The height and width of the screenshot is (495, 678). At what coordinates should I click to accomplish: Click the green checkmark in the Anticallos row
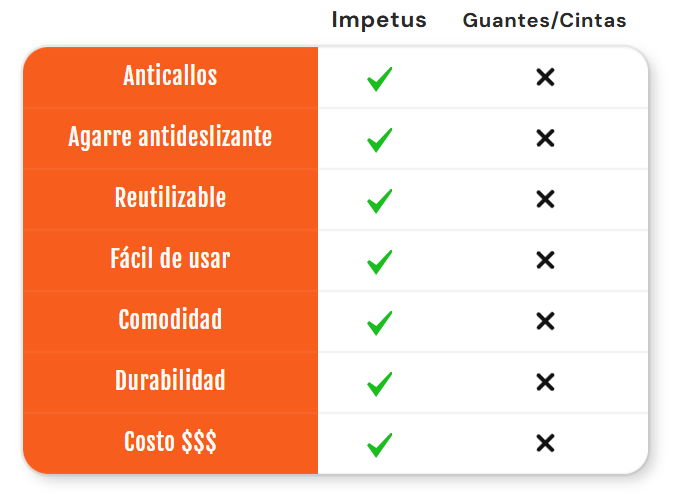379,79
